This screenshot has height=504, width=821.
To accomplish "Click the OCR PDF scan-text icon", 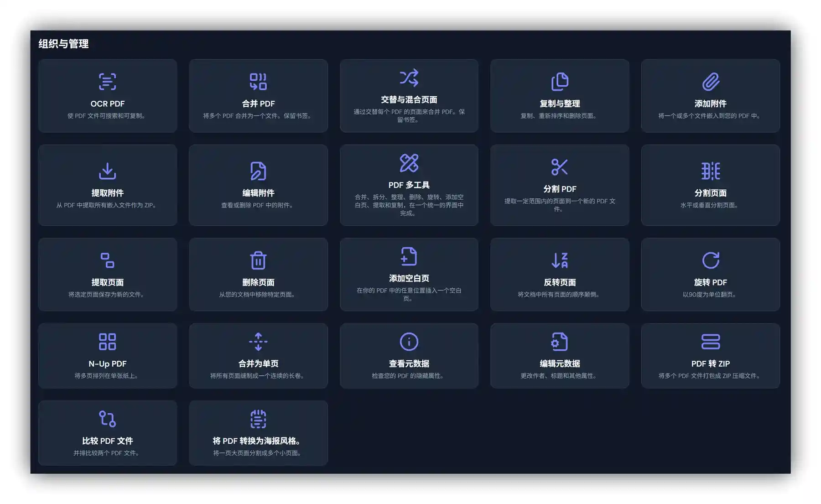I will (107, 82).
